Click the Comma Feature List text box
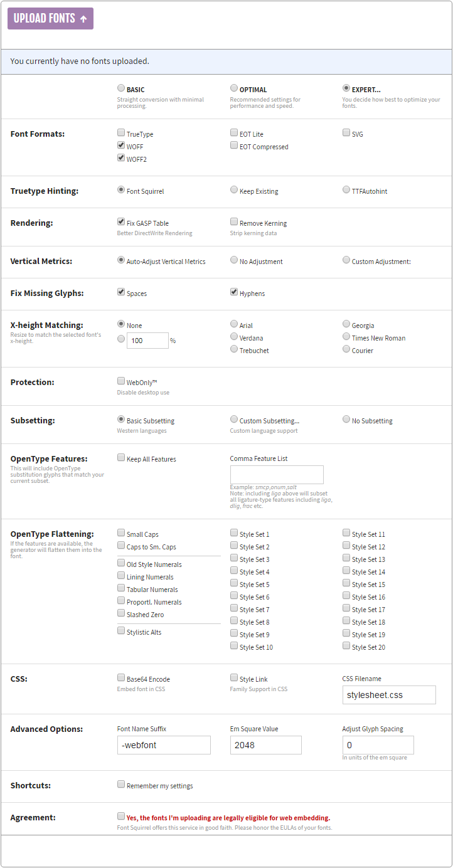 click(277, 475)
